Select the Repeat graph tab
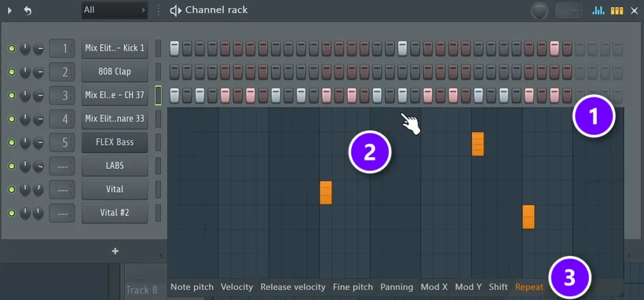Image resolution: width=644 pixels, height=300 pixels. click(529, 287)
